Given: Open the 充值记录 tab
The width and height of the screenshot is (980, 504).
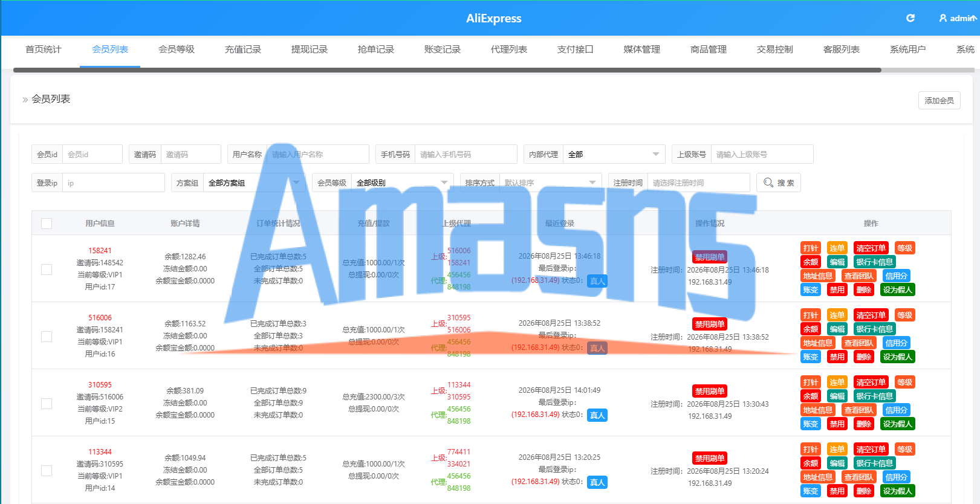Looking at the screenshot, I should tap(243, 50).
